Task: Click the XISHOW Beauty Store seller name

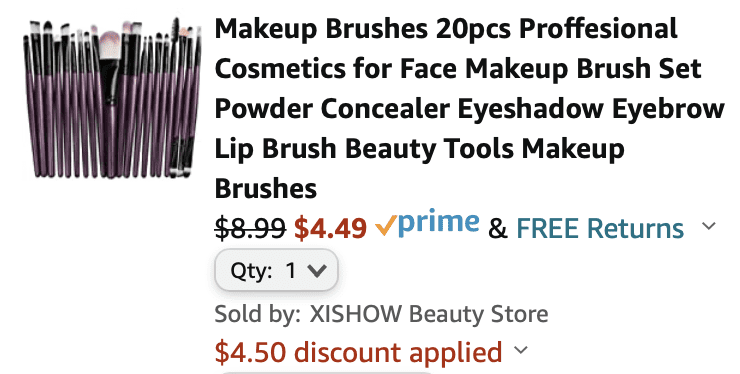Action: [x=429, y=314]
